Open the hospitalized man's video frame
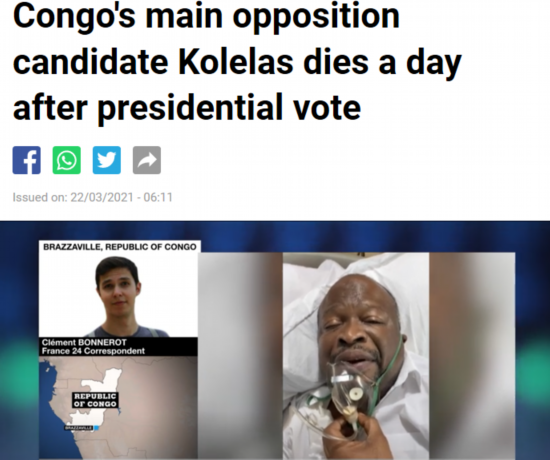 [356, 355]
